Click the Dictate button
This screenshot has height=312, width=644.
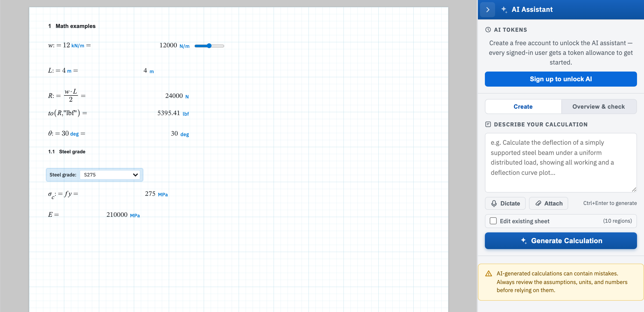pos(505,203)
